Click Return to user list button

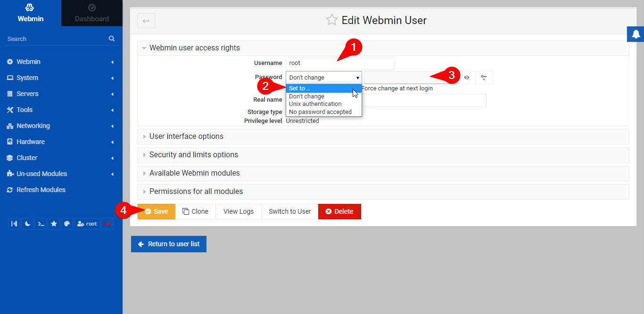pyautogui.click(x=169, y=244)
